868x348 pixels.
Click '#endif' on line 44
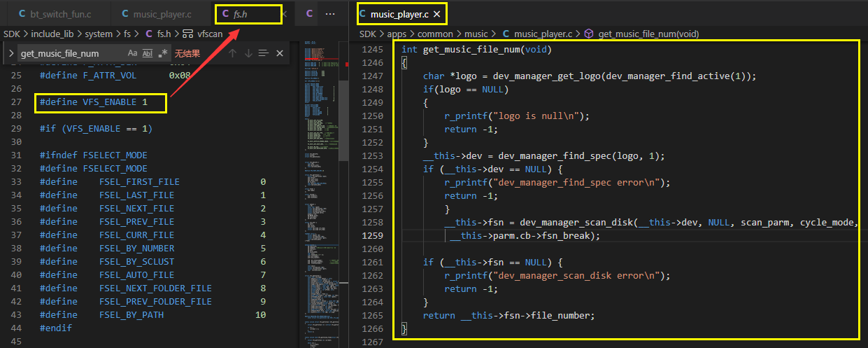pyautogui.click(x=56, y=328)
